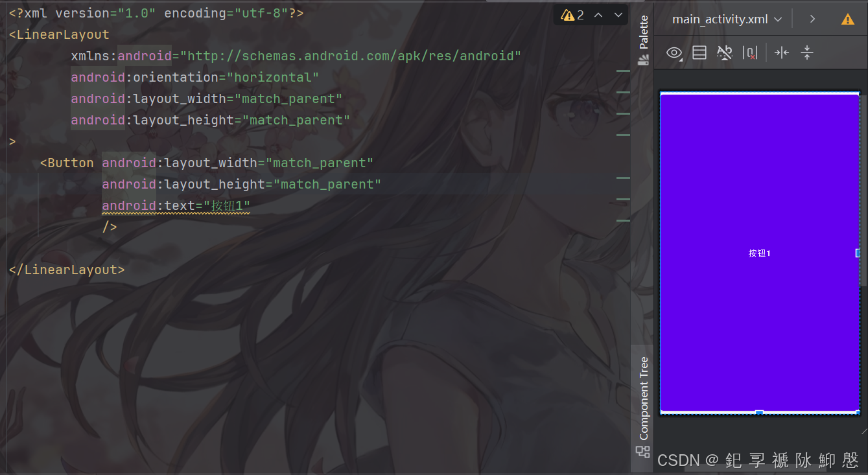Screen dimensions: 868x475
Task: Click the orange warning icon in the design toolbar
Action: click(x=848, y=19)
